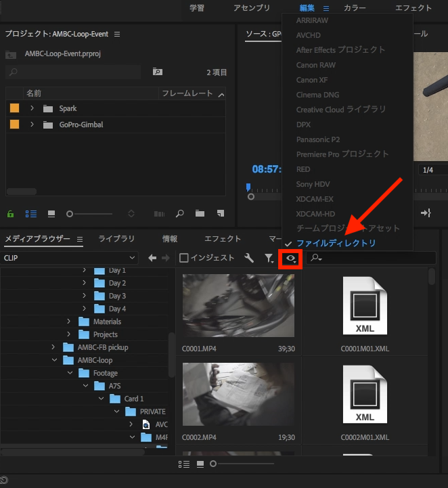
Task: Go back in Media Browser
Action: [152, 258]
